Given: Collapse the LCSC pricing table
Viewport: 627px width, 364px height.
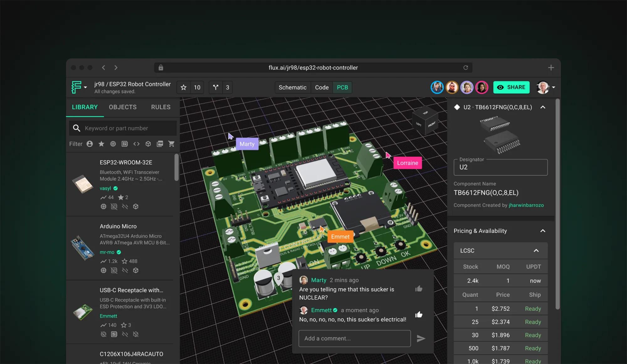Looking at the screenshot, I should pyautogui.click(x=536, y=251).
